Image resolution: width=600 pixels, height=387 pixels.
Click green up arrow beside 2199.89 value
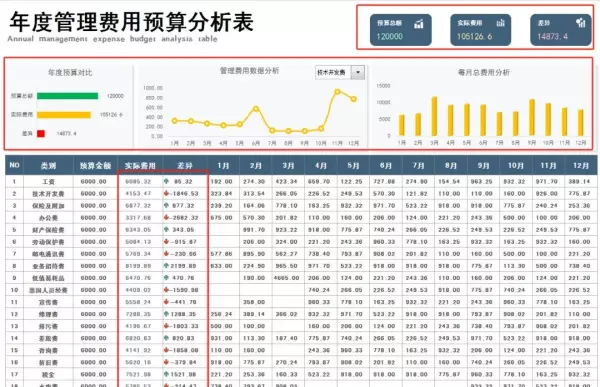tap(166, 266)
